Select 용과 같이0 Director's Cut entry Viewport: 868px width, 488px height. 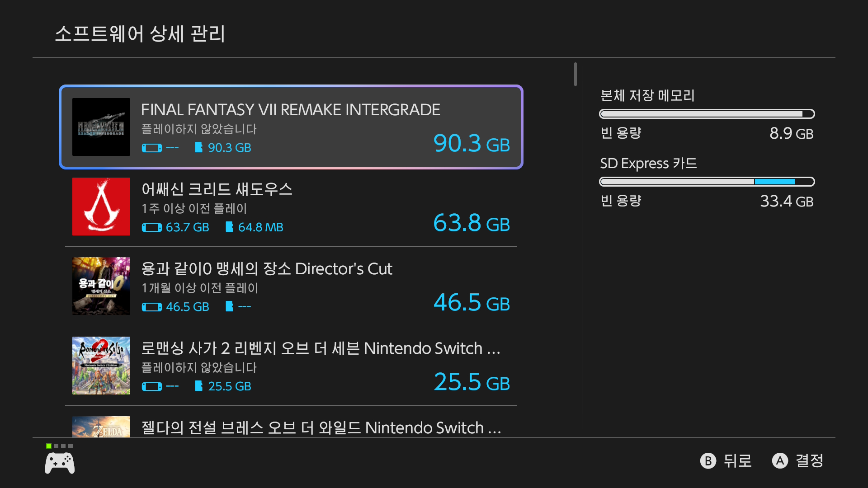click(291, 286)
